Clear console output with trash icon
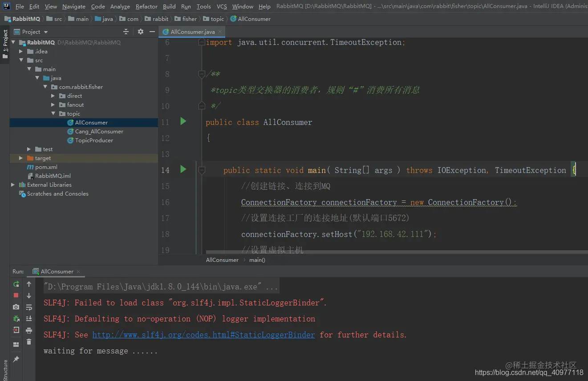Screen dimensions: 588x381 (29, 341)
